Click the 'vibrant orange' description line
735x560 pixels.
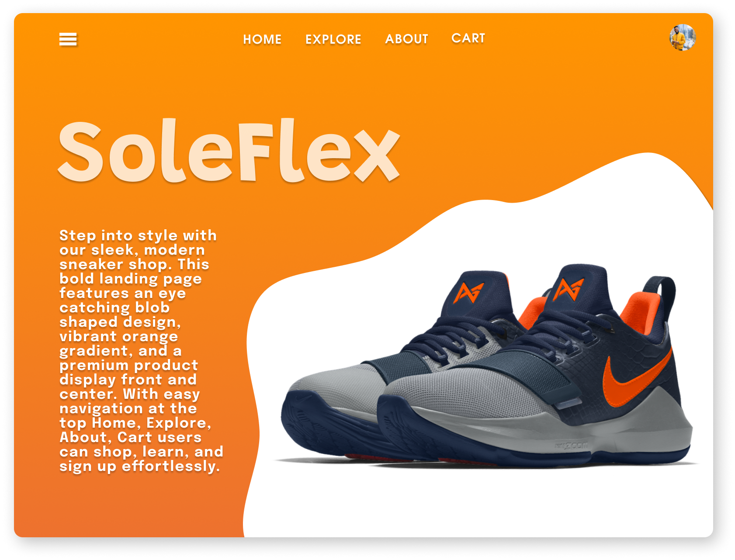119,336
